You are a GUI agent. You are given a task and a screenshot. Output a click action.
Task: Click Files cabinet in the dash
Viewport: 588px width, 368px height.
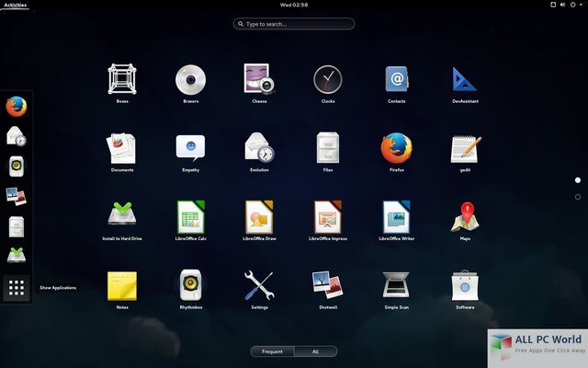(17, 226)
